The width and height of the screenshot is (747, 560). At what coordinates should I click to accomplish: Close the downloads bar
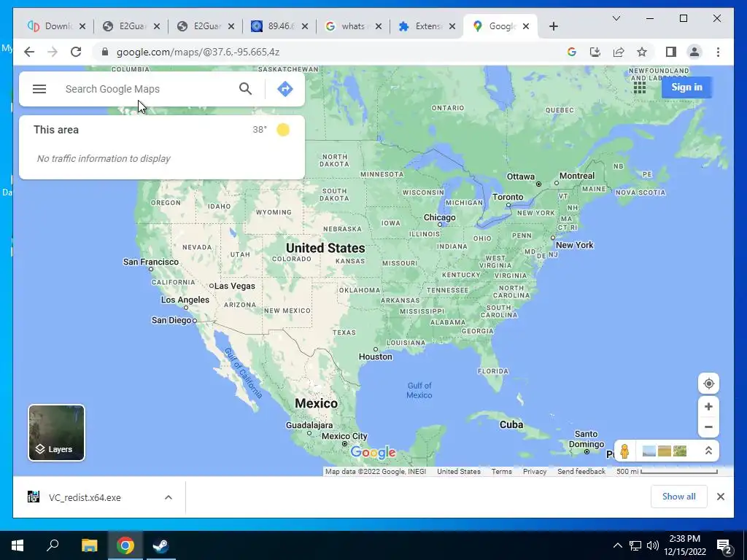(x=720, y=497)
